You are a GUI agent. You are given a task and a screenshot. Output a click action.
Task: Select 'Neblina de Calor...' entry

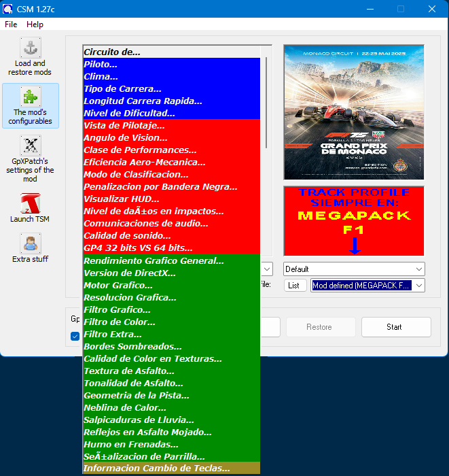tap(172, 407)
